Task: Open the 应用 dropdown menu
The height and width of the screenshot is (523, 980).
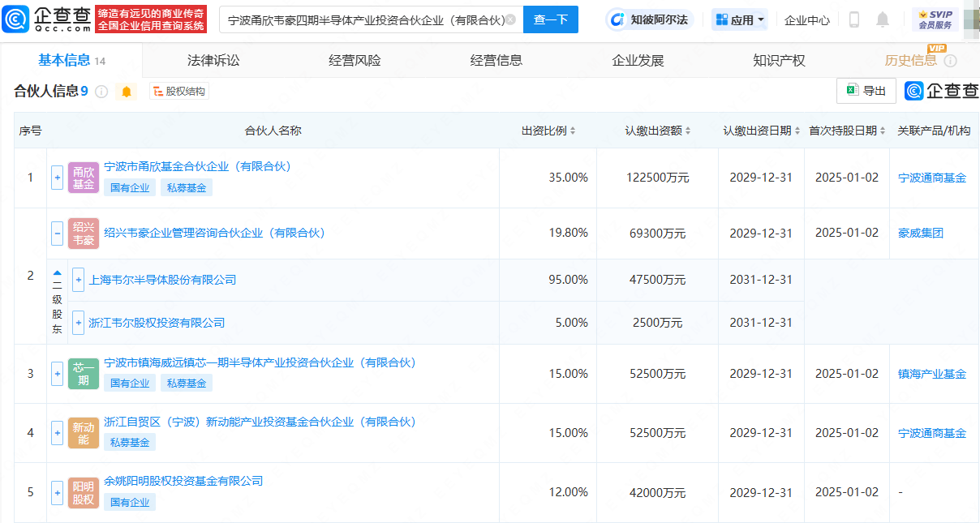Action: pyautogui.click(x=740, y=19)
